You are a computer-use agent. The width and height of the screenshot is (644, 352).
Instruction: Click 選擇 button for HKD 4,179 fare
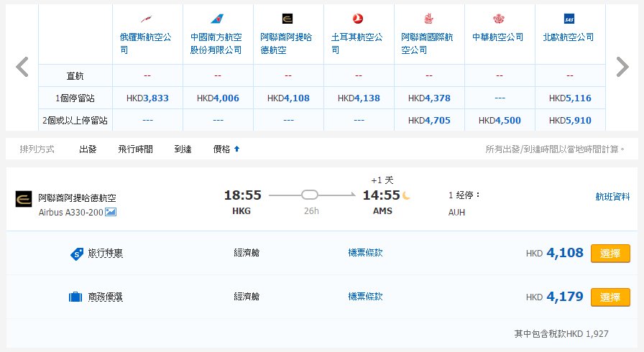pyautogui.click(x=610, y=297)
